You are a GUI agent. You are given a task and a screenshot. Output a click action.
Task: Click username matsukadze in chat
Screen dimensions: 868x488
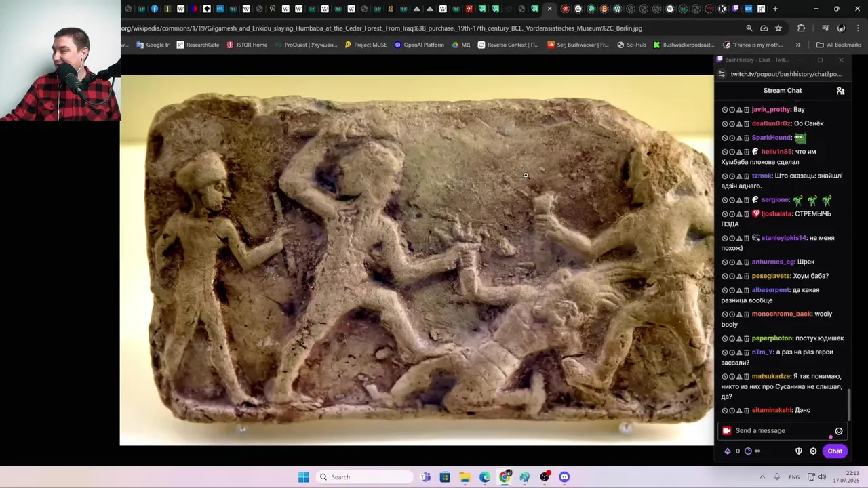(771, 376)
